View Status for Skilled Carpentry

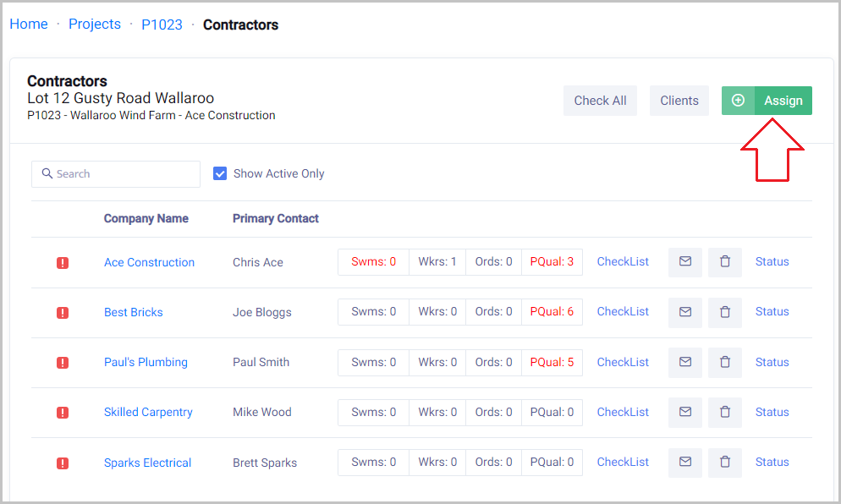[x=772, y=413]
